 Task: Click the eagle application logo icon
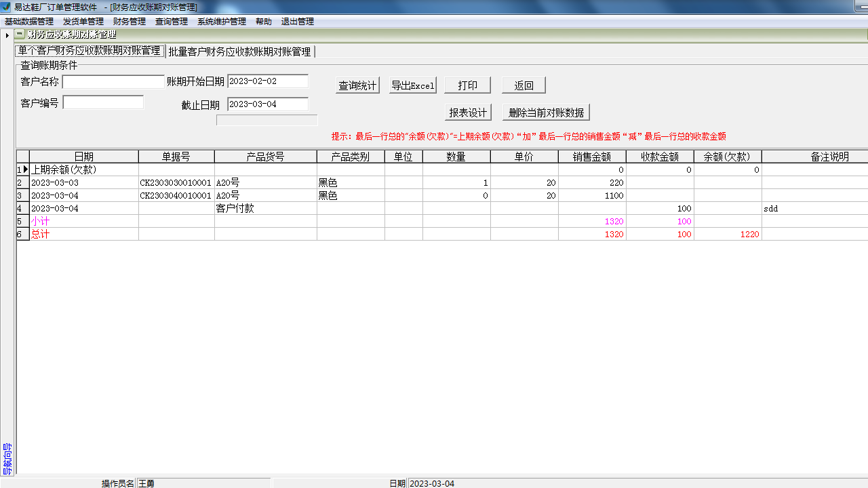coord(5,7)
